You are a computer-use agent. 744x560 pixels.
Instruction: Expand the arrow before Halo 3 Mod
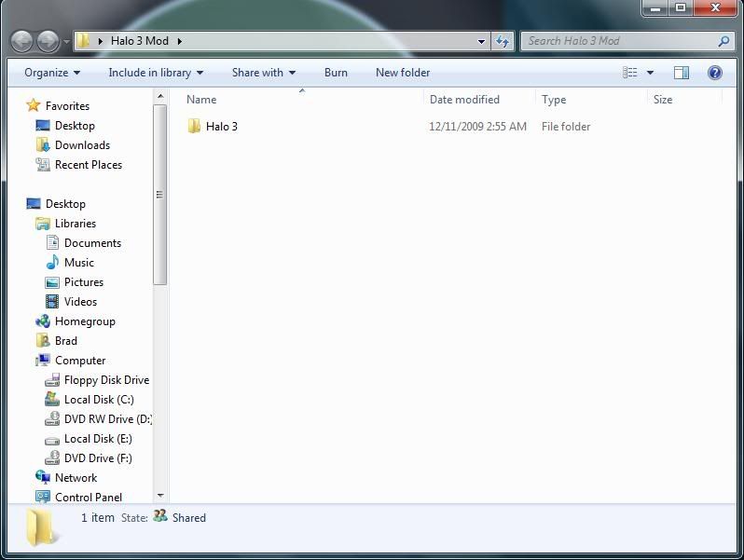pyautogui.click(x=100, y=41)
